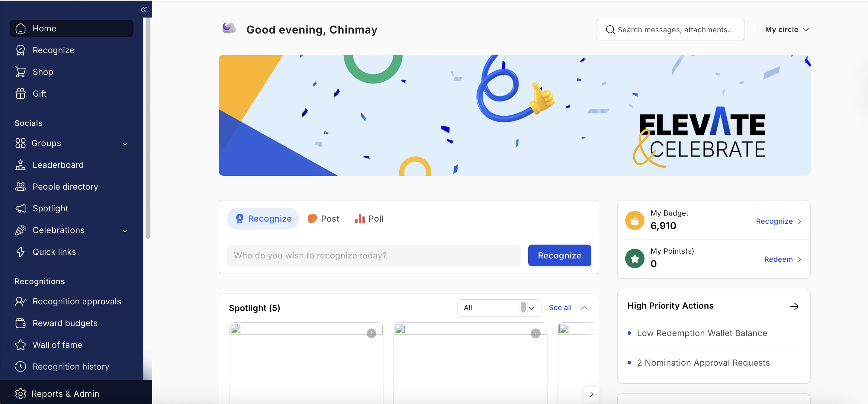Open Home from the sidebar
The image size is (868, 404).
click(72, 28)
